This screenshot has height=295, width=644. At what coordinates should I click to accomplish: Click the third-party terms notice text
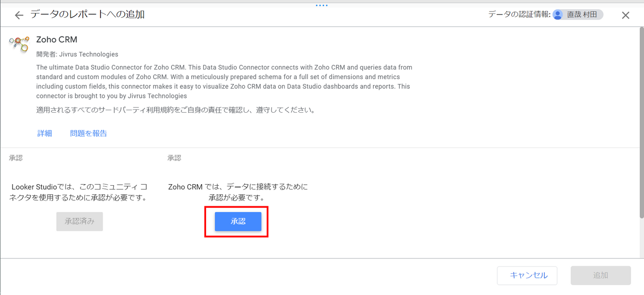pyautogui.click(x=176, y=110)
